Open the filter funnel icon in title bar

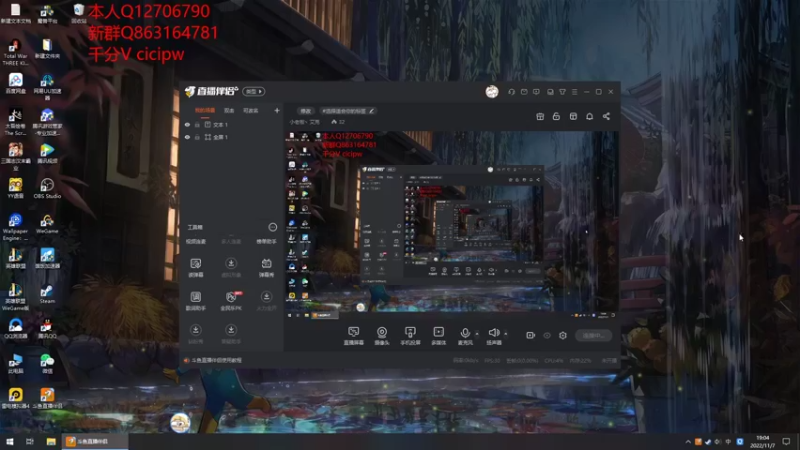coord(562,92)
